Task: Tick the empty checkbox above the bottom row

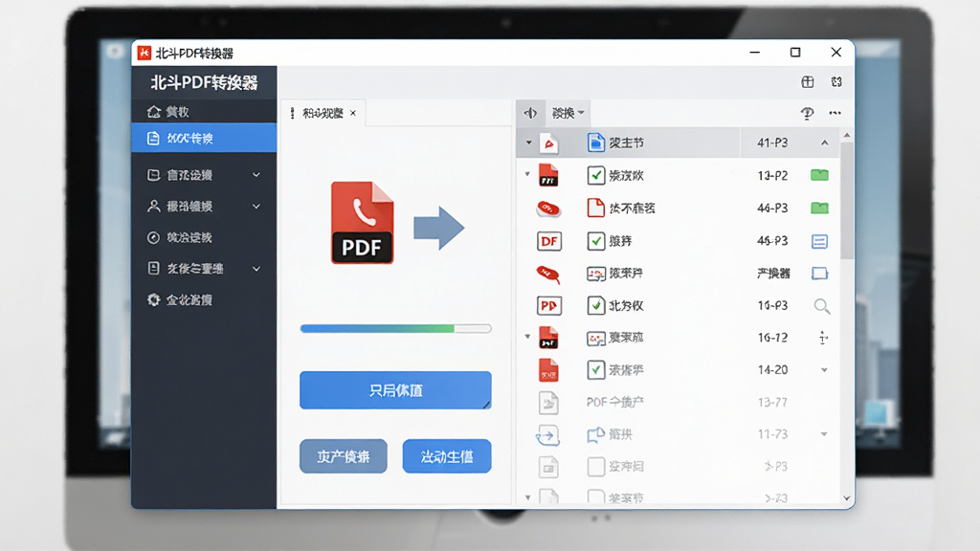Action: click(x=595, y=466)
